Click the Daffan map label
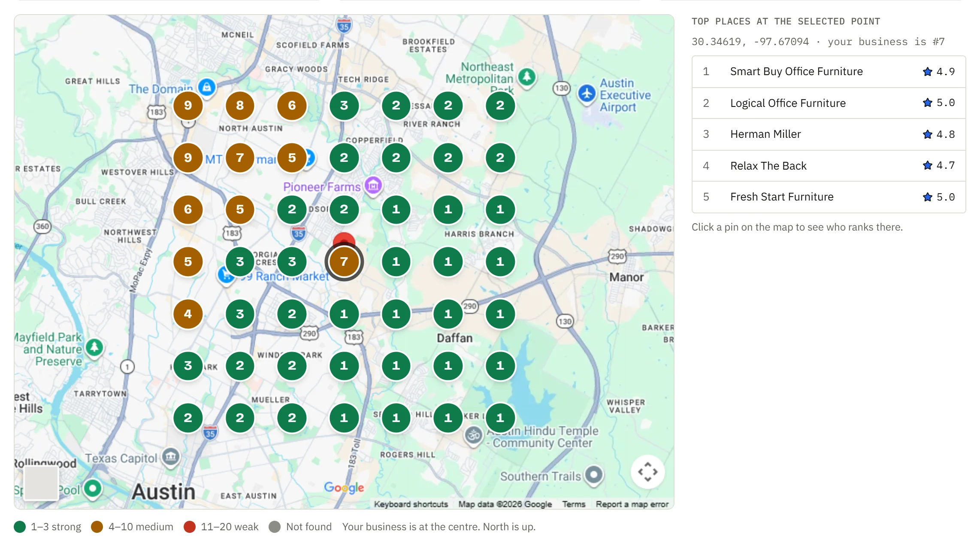This screenshot has height=547, width=980. coord(455,338)
